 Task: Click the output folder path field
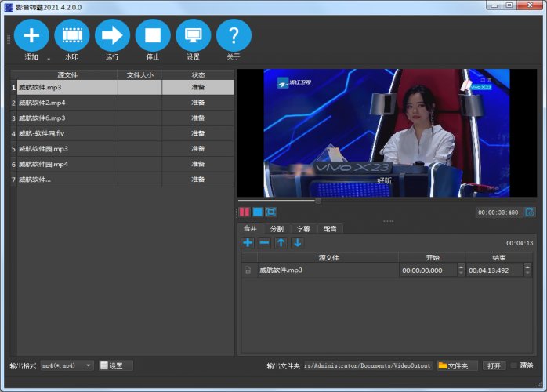368,365
